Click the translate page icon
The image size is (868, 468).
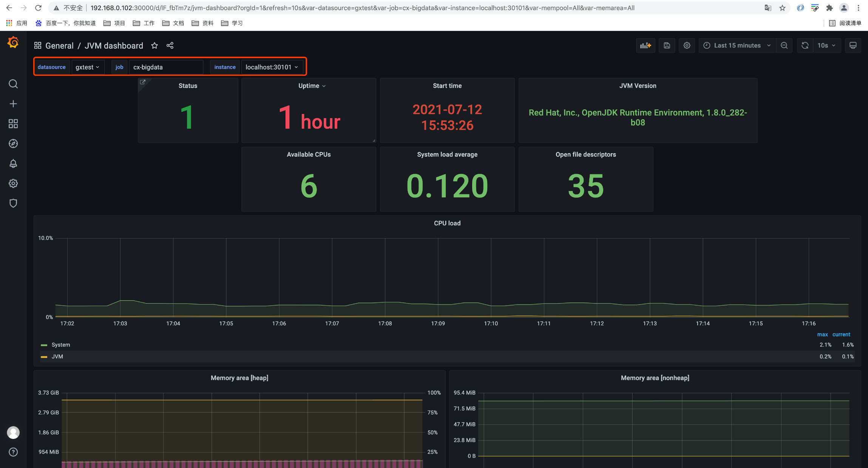768,8
